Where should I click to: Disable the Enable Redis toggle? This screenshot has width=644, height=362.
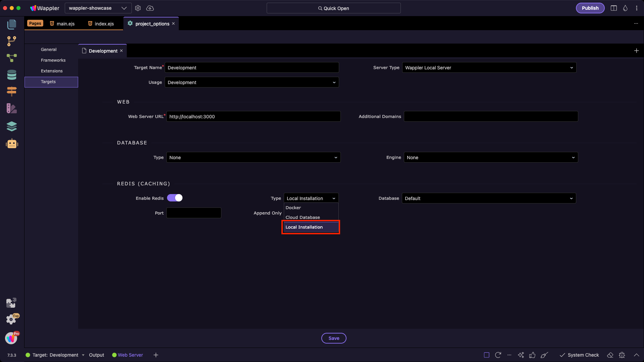click(x=175, y=198)
